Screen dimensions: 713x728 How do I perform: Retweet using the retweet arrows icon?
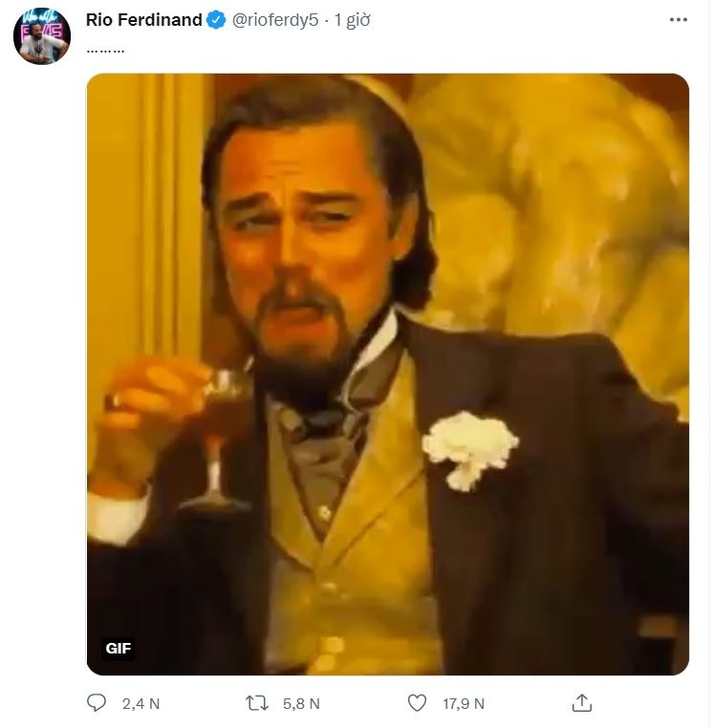pos(257,703)
